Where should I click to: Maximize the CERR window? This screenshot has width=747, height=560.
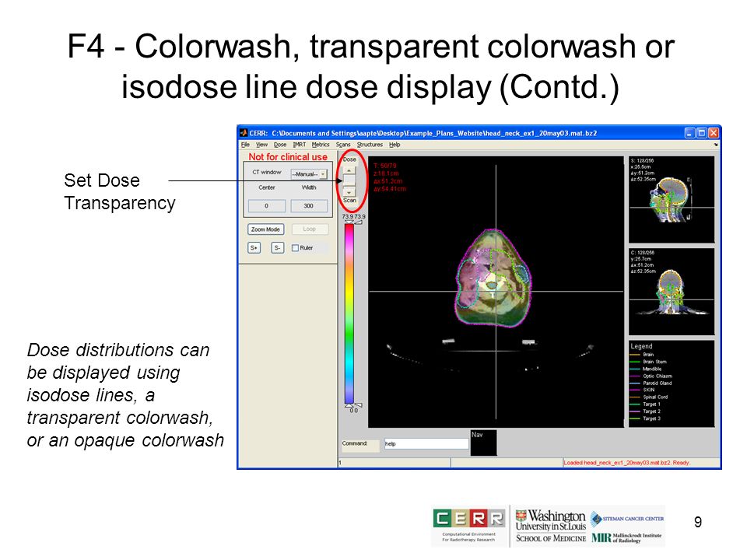(x=701, y=133)
